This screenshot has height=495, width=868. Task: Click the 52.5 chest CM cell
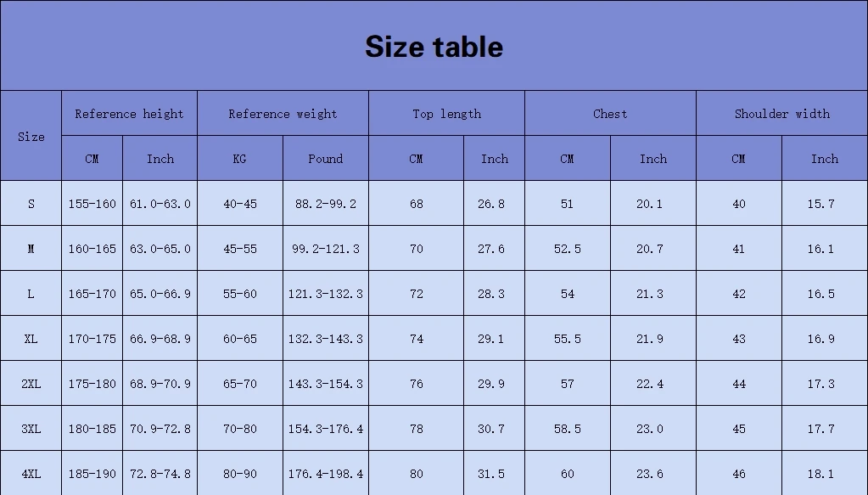pos(567,249)
